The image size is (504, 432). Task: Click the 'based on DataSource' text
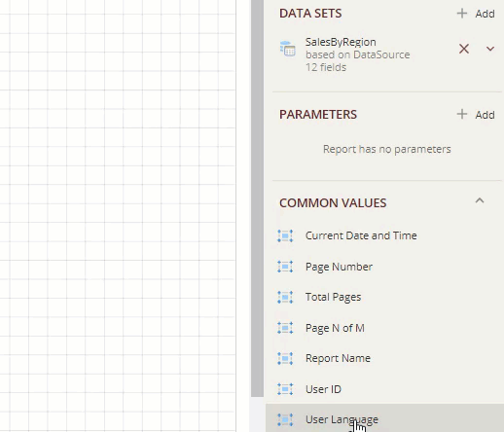click(x=358, y=54)
